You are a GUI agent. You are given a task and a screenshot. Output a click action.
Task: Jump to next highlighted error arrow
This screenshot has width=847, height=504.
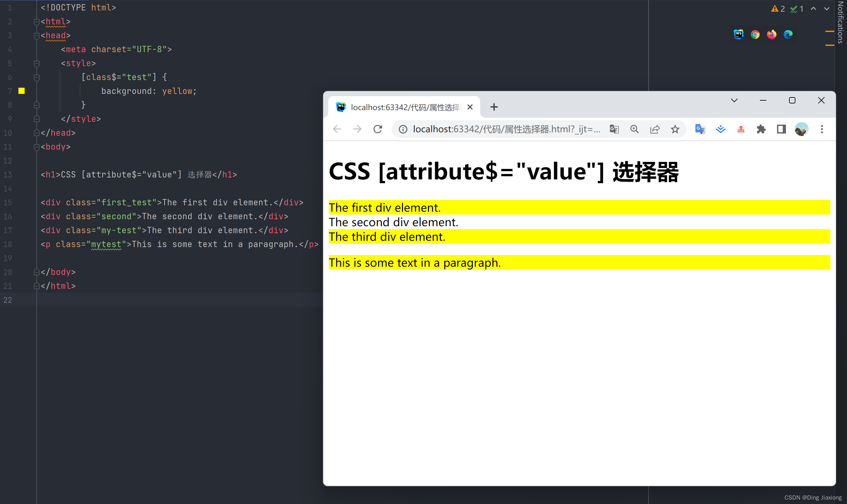pos(827,9)
